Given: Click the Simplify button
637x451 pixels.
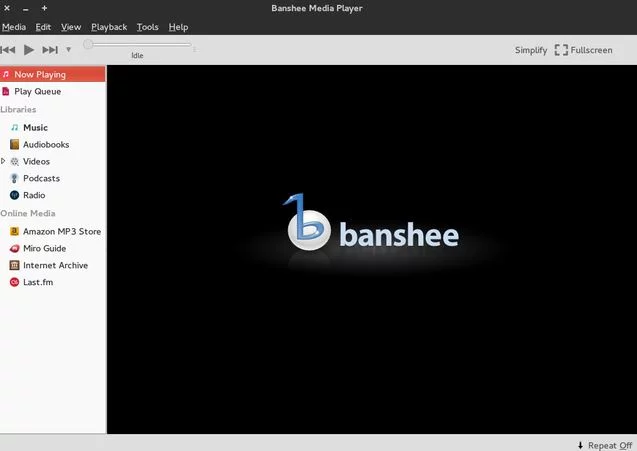Looking at the screenshot, I should [x=531, y=50].
